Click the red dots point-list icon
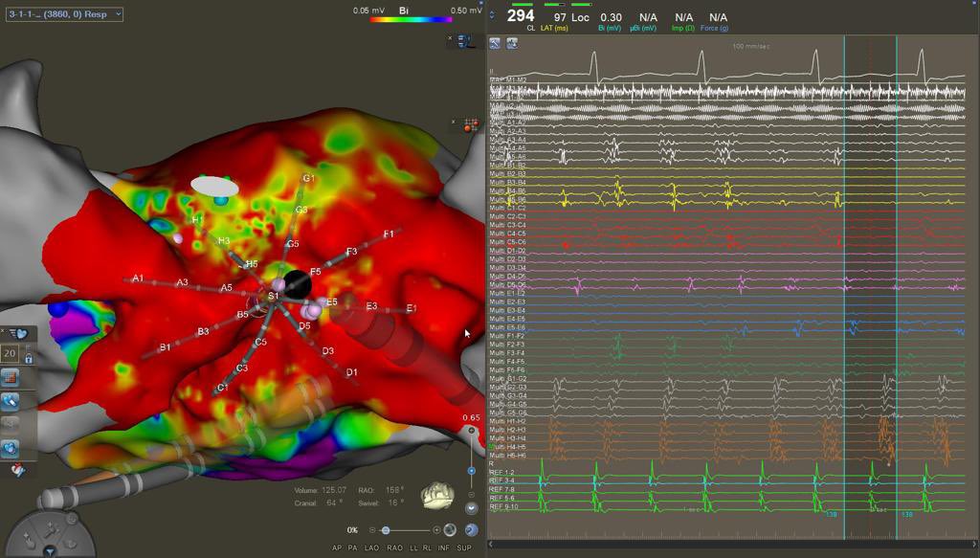 click(x=471, y=125)
